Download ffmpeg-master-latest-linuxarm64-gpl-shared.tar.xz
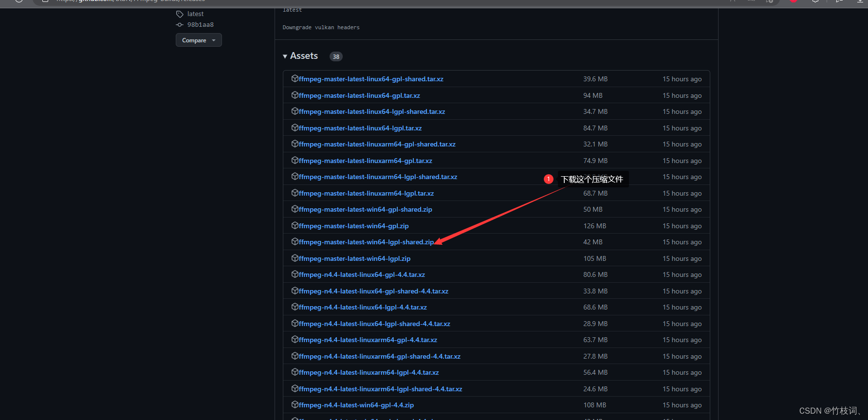 (x=377, y=144)
